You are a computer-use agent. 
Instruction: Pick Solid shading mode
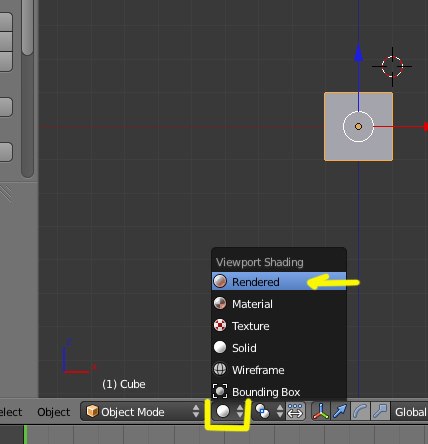279,348
